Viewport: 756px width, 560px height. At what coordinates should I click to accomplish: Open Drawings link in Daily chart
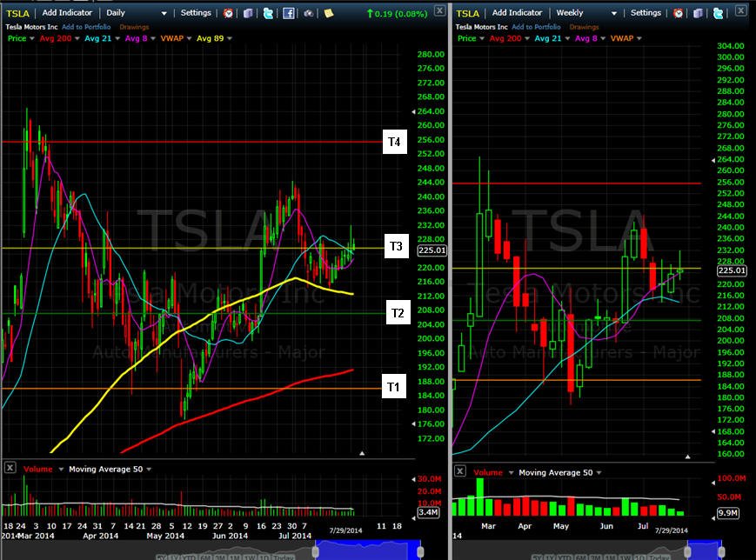tap(134, 27)
